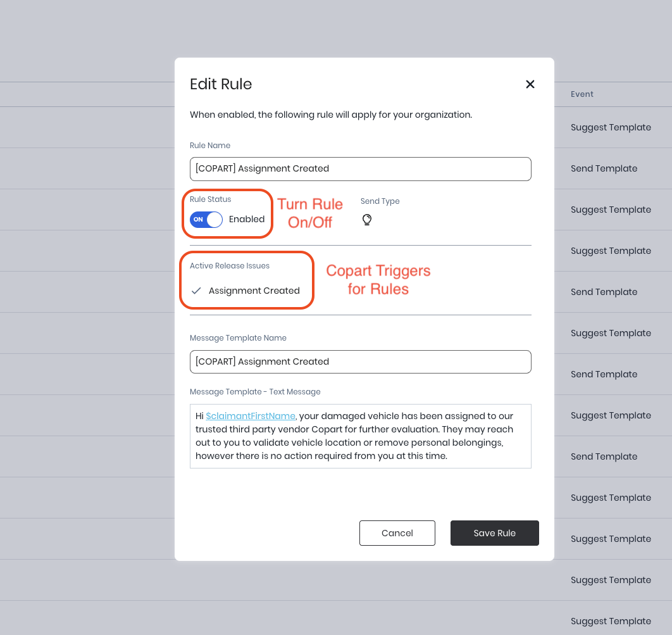The width and height of the screenshot is (672, 635).
Task: Click the $claimantFirstName variable link
Action: point(251,416)
